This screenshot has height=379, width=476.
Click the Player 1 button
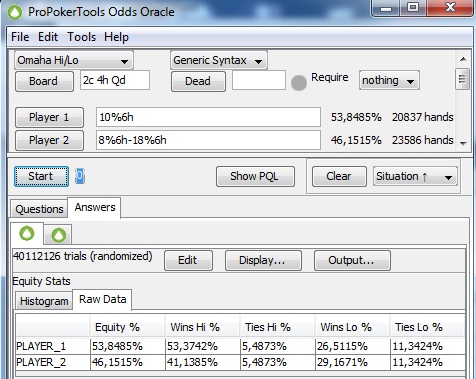point(49,117)
